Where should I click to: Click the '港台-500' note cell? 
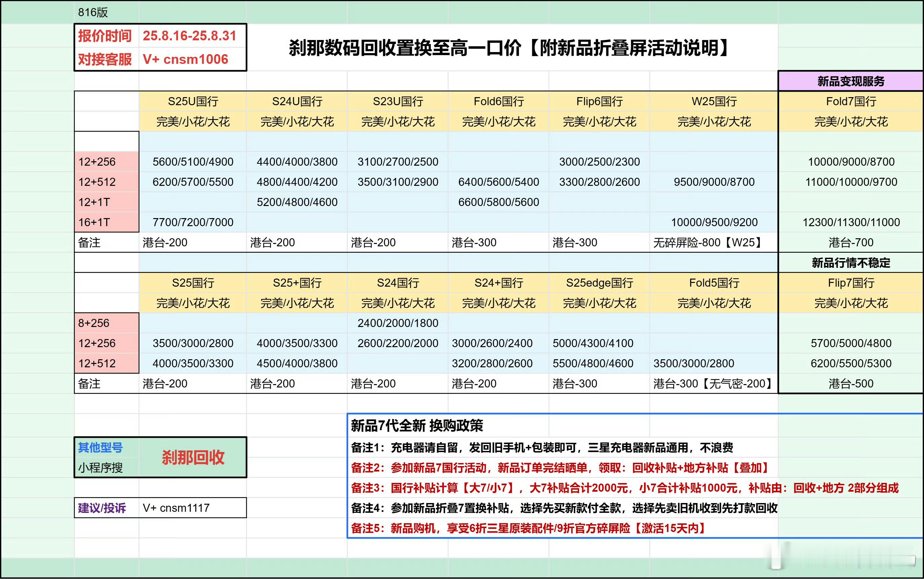[851, 384]
